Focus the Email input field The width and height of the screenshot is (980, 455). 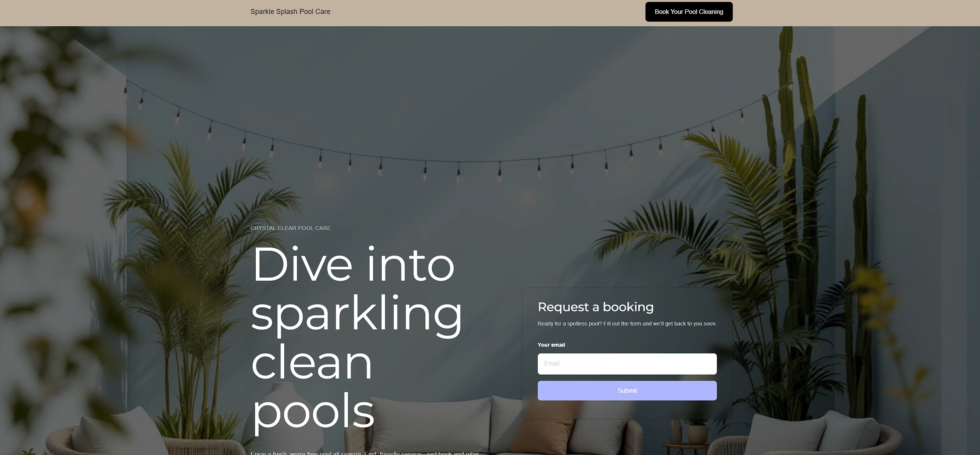click(627, 363)
